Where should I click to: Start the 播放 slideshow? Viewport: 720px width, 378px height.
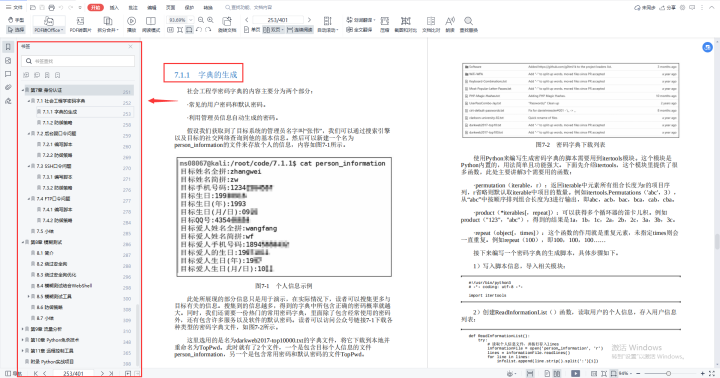pos(131,24)
